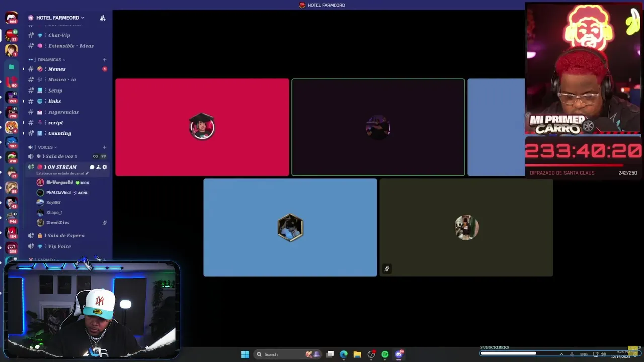Edit channel status pencil under ON STREAM
This screenshot has width=644, height=362.
coord(87,173)
